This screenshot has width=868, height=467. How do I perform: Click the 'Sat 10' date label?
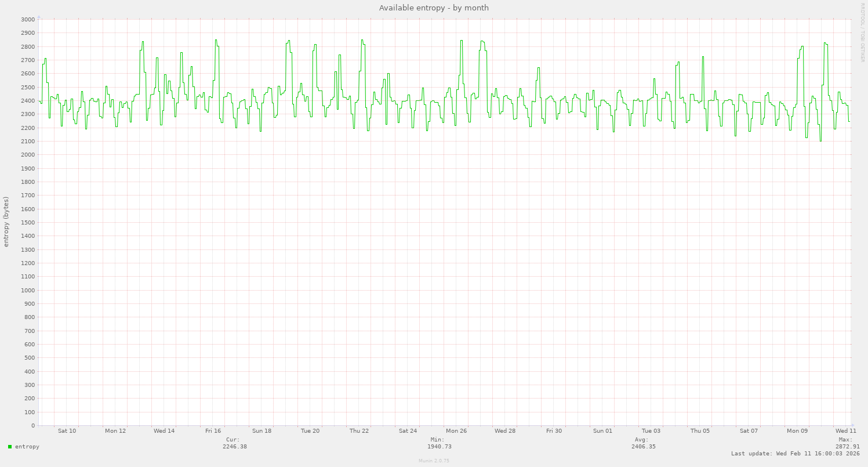[x=67, y=431]
